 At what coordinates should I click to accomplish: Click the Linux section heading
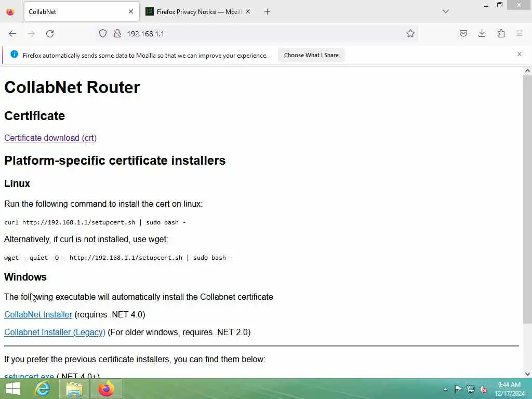coord(17,183)
